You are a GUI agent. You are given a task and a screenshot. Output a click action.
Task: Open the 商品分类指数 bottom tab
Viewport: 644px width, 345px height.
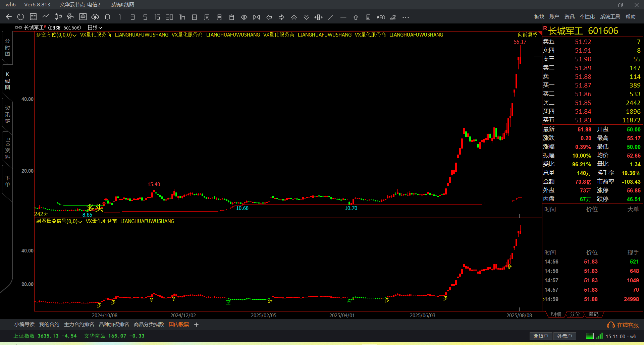(149, 325)
